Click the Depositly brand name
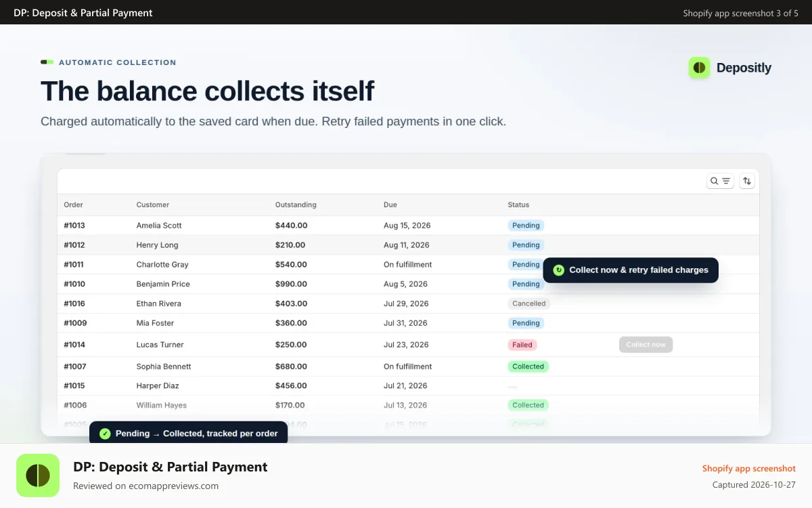This screenshot has width=812, height=508. [x=744, y=68]
